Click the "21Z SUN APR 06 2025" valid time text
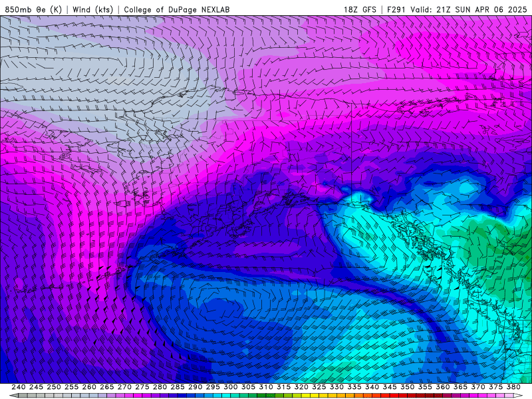This screenshot has height=399, width=532. pos(481,9)
